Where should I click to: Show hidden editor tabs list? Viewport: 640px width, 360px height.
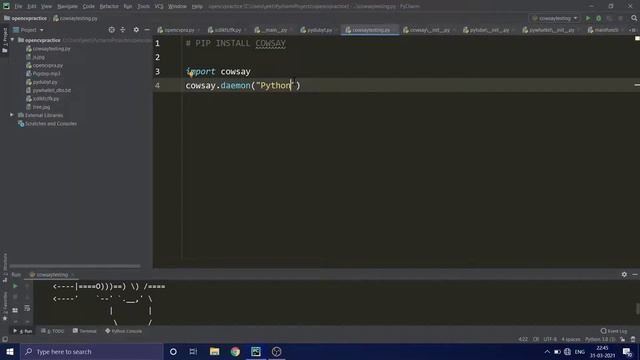coord(633,30)
